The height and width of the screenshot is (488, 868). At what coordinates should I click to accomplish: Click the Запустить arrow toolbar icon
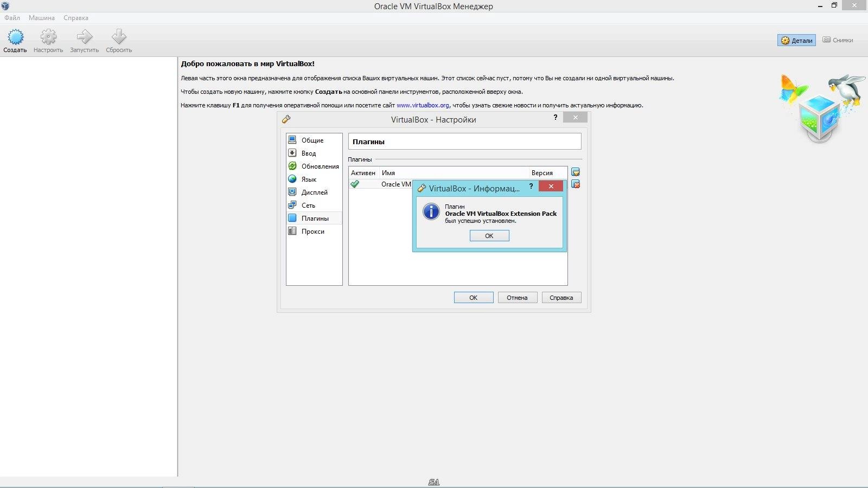(85, 37)
